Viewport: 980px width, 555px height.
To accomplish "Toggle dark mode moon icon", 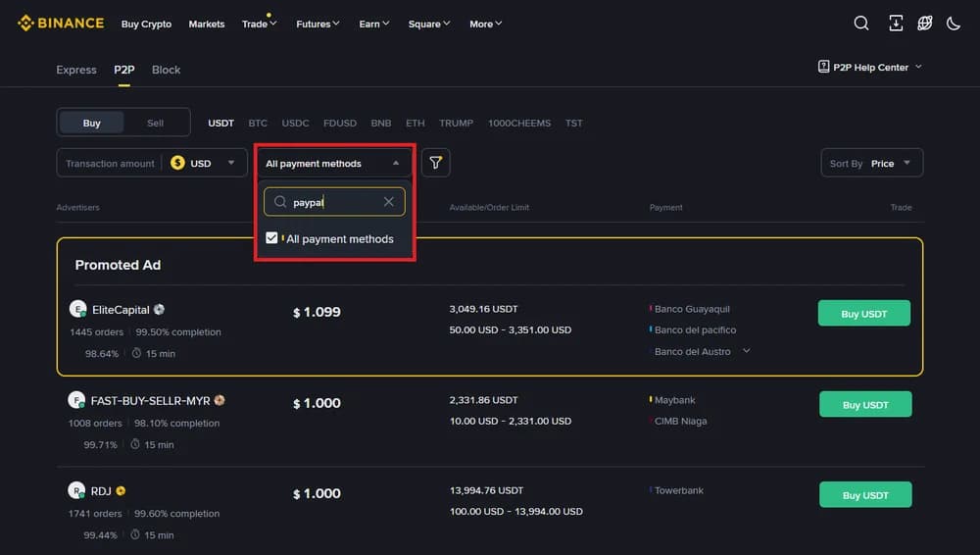I will pyautogui.click(x=954, y=24).
